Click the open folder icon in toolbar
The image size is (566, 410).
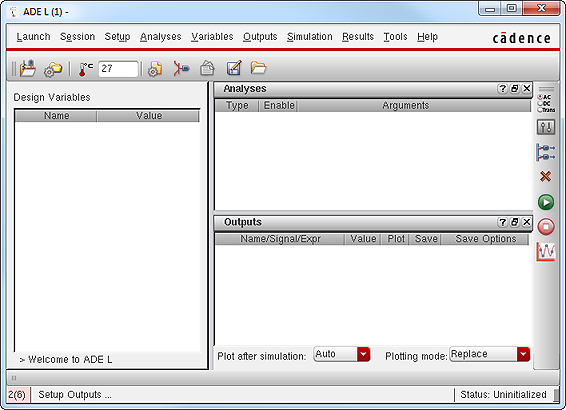(258, 68)
